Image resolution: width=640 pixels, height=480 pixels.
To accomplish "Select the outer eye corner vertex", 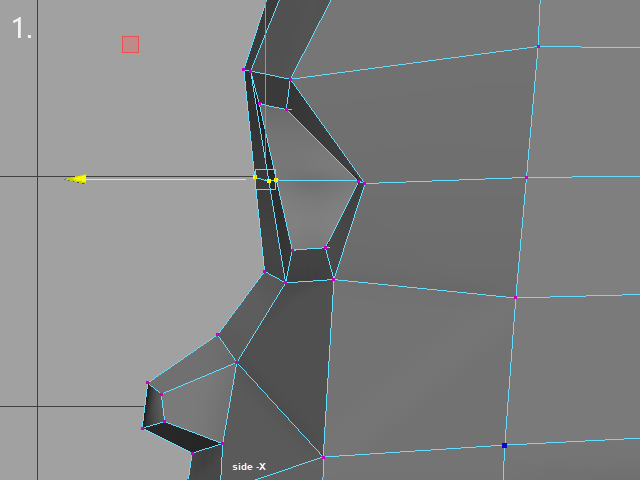I will (x=361, y=182).
